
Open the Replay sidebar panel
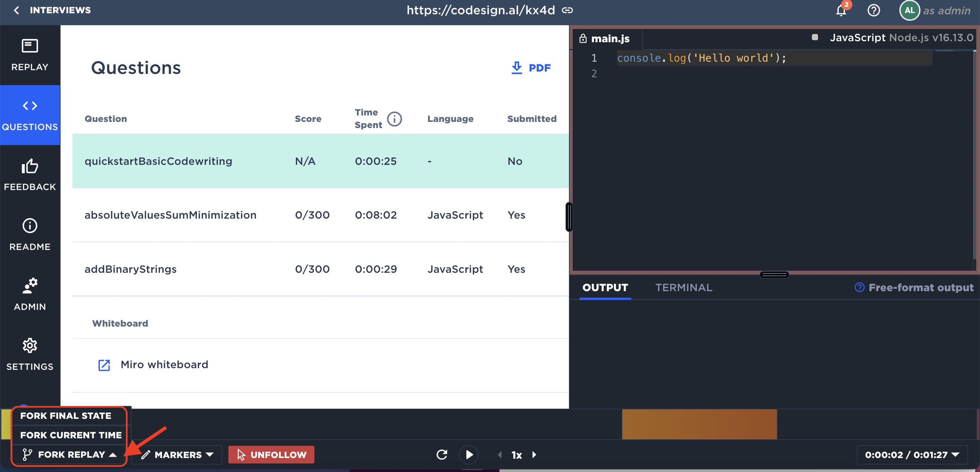(x=30, y=55)
